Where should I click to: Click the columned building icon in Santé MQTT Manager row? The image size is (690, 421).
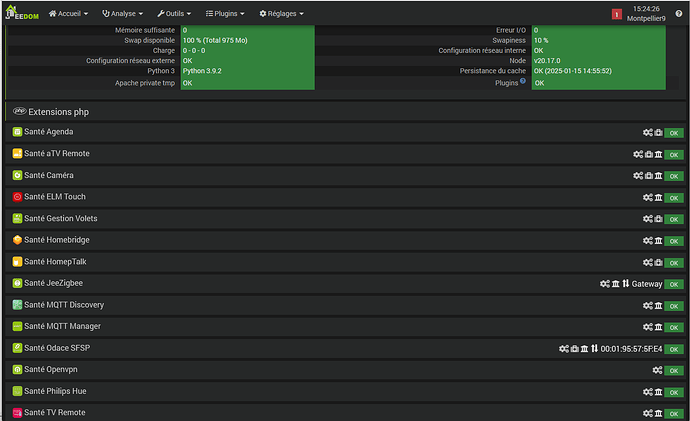[658, 327]
